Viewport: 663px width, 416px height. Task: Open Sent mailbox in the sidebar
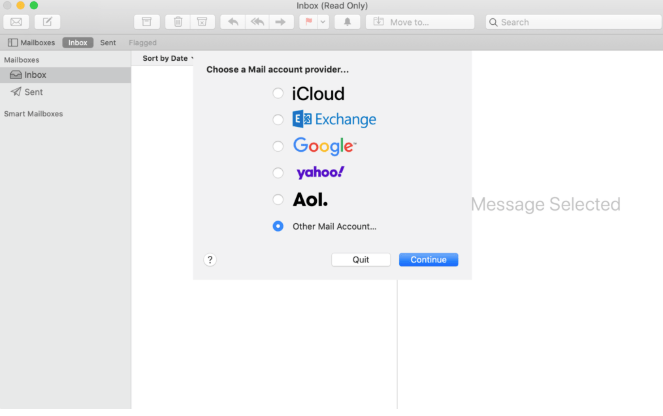click(x=66, y=92)
